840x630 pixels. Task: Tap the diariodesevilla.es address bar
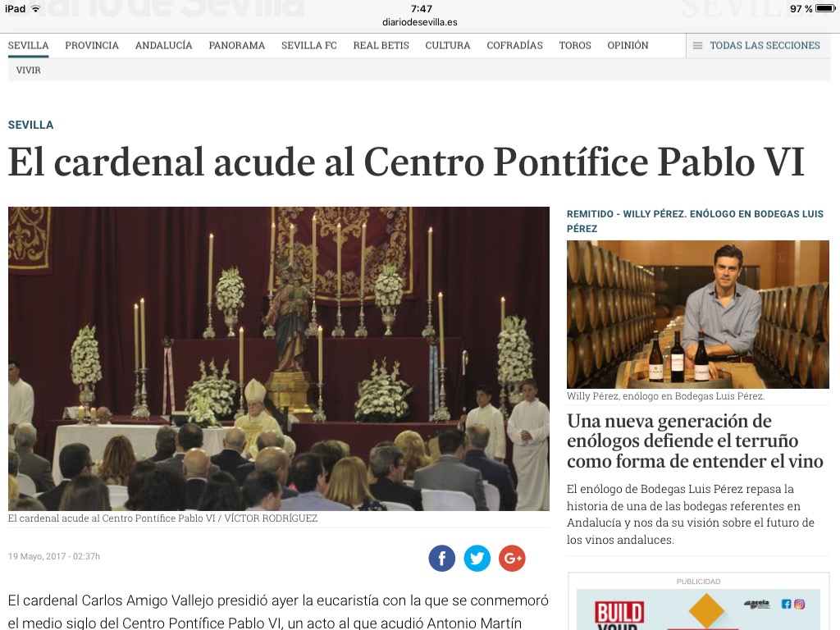click(420, 22)
